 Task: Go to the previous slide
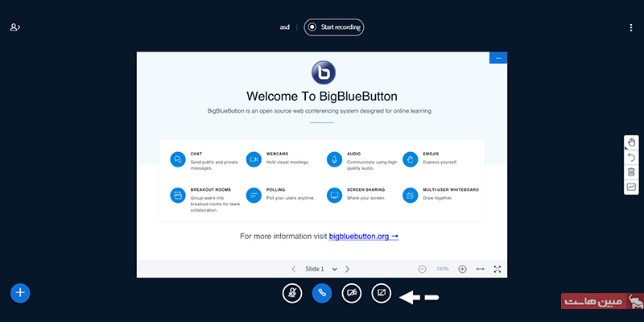pos(294,269)
